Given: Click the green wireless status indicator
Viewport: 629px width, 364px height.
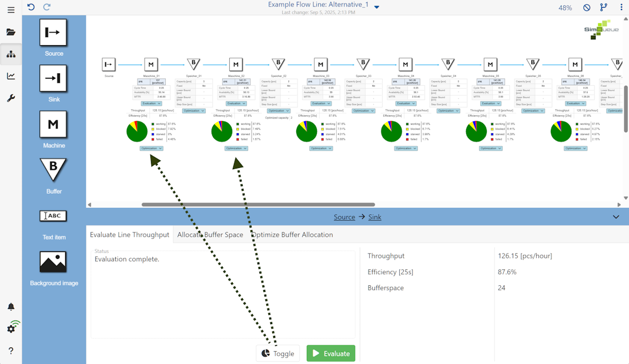Looking at the screenshot, I should [x=11, y=328].
